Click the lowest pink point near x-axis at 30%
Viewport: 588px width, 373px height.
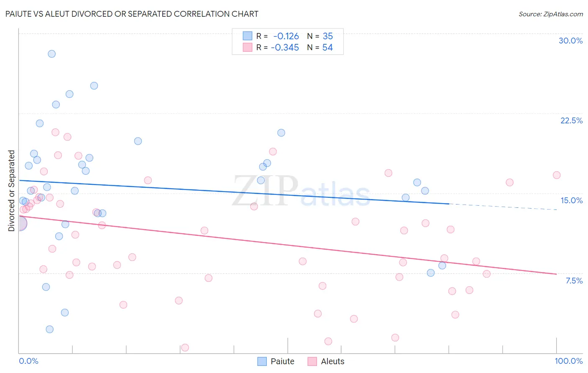click(x=185, y=347)
